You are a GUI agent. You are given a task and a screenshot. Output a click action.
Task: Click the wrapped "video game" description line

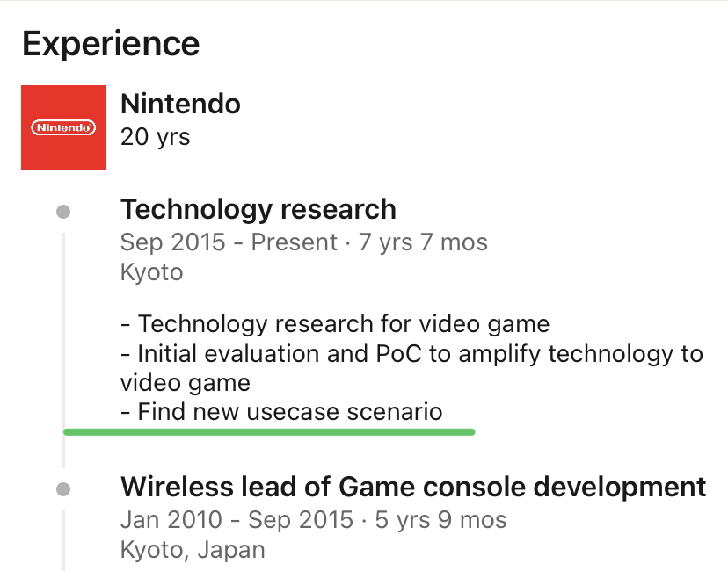click(186, 383)
